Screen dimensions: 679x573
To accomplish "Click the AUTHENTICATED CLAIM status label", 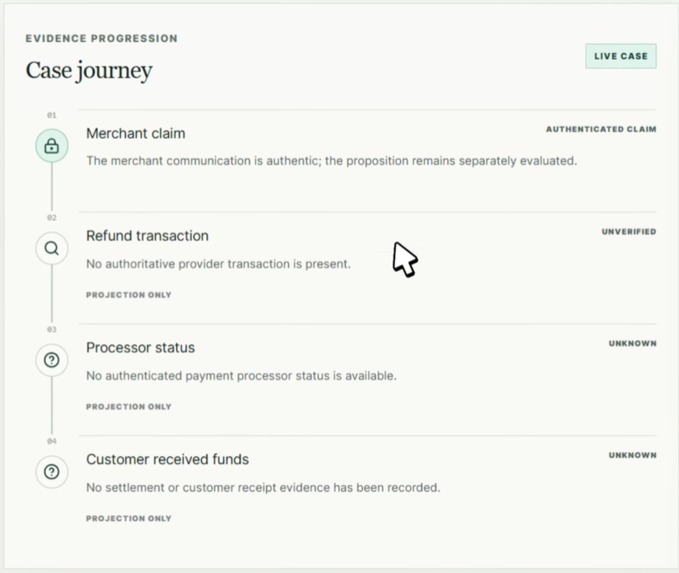I will tap(601, 129).
